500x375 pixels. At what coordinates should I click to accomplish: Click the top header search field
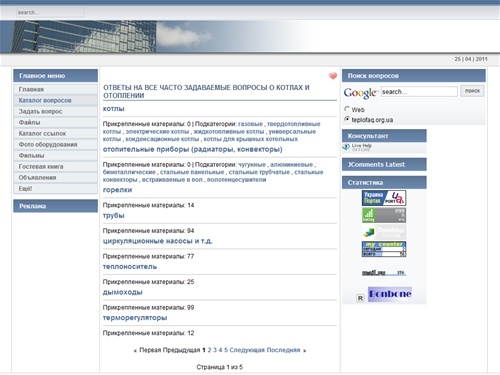pyautogui.click(x=50, y=13)
